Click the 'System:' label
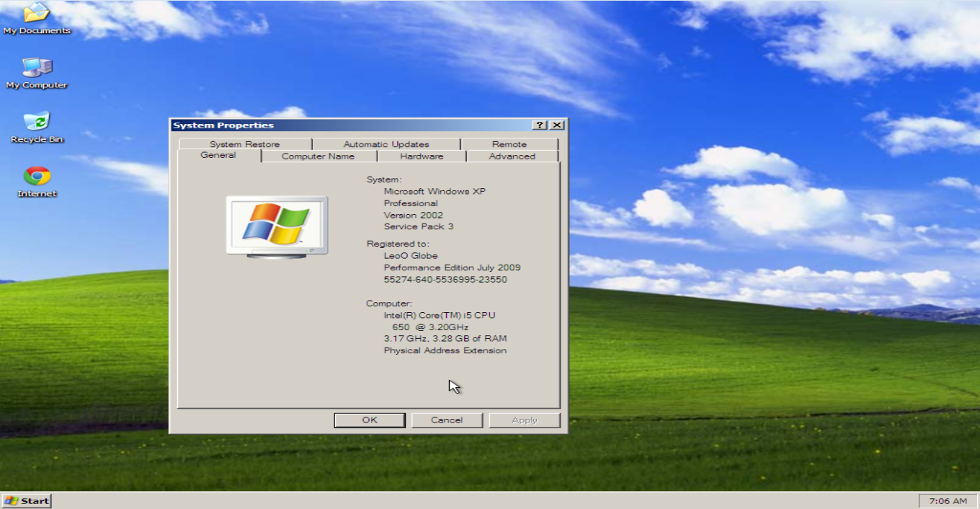The width and height of the screenshot is (980, 509). pos(384,180)
